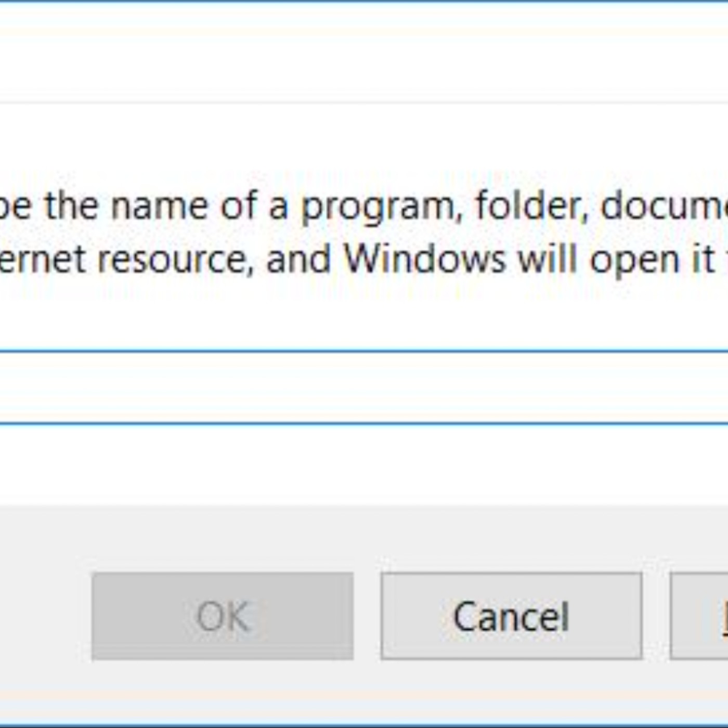Click the letter 'a' before 'program'
Screen dimensions: 728x728
[x=279, y=206]
